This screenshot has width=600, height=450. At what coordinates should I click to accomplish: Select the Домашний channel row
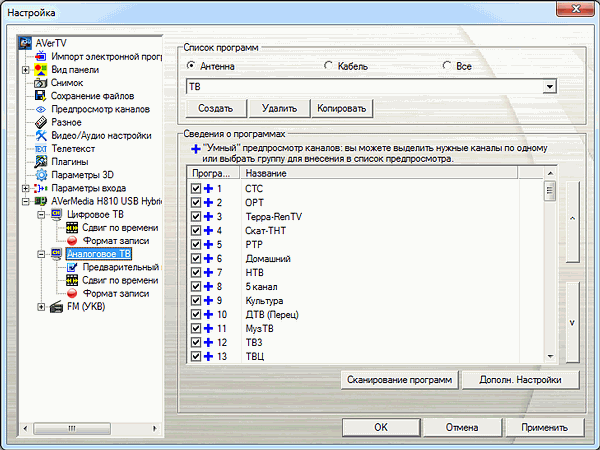(365, 259)
